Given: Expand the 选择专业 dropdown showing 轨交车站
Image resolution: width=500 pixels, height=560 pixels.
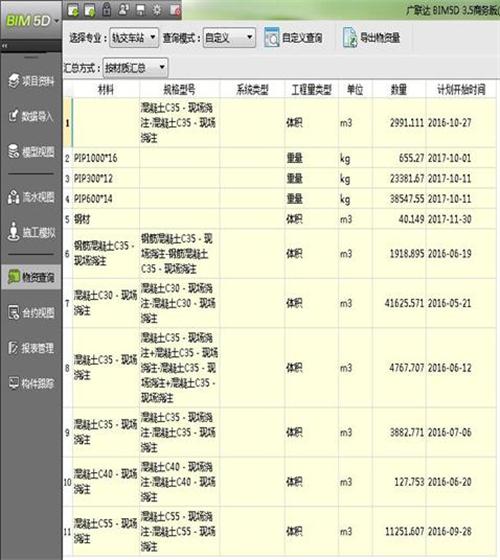Looking at the screenshot, I should (x=134, y=38).
